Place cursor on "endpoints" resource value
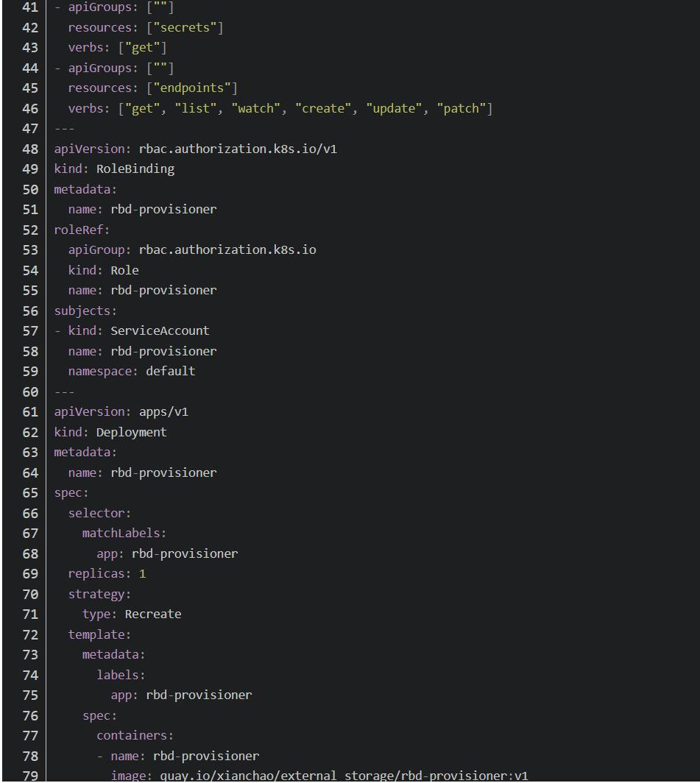 point(192,88)
